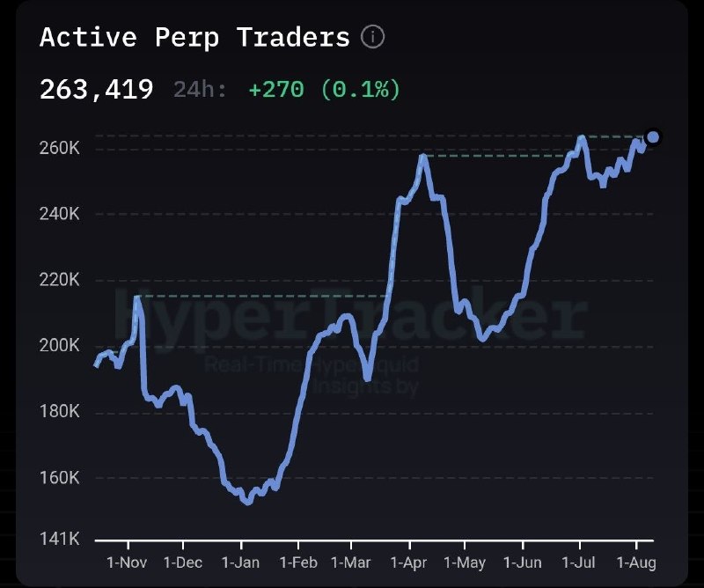Click the current data point marker dot
The image size is (704, 588).
pyautogui.click(x=653, y=136)
